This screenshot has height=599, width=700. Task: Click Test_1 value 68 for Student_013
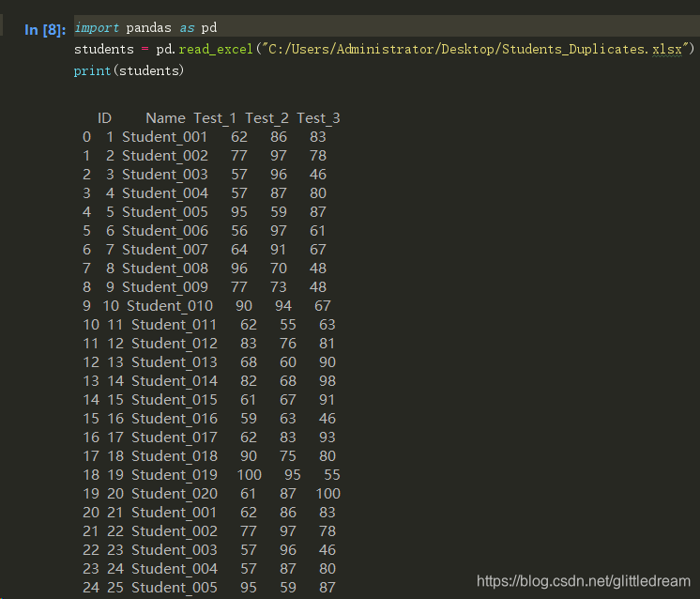pyautogui.click(x=249, y=361)
